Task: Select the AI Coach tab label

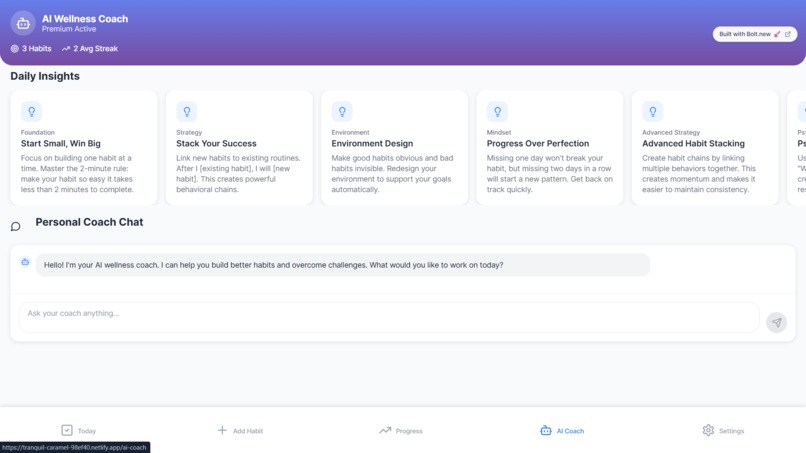Action: [x=570, y=431]
